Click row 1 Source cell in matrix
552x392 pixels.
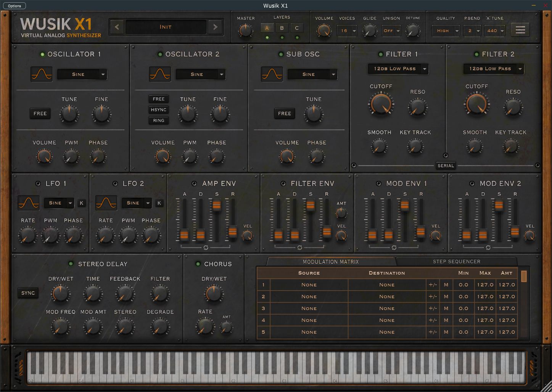[x=309, y=285]
